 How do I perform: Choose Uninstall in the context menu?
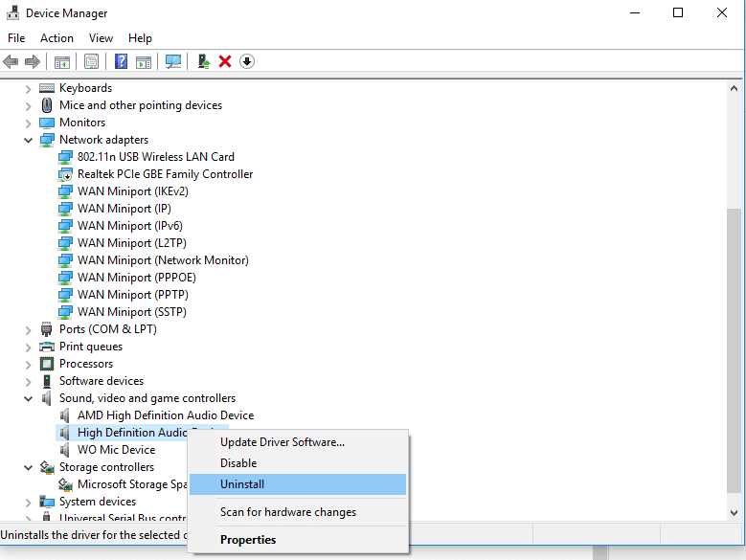tap(298, 484)
